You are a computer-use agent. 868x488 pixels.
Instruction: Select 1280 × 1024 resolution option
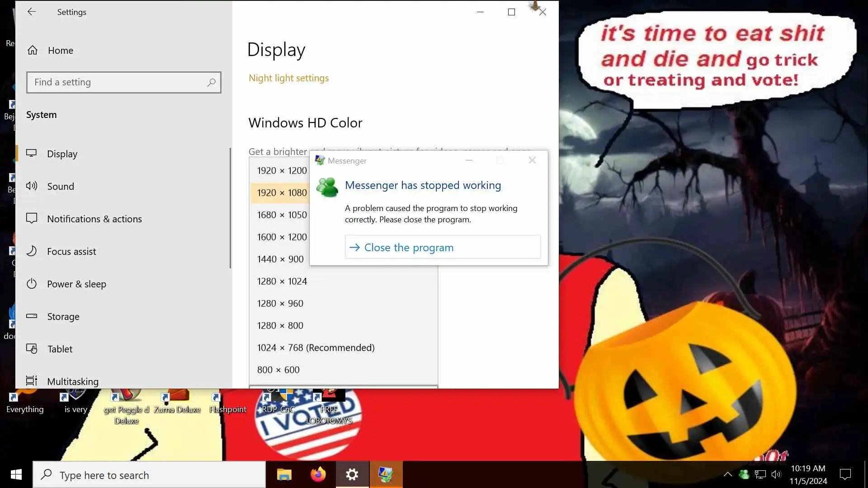pos(282,281)
